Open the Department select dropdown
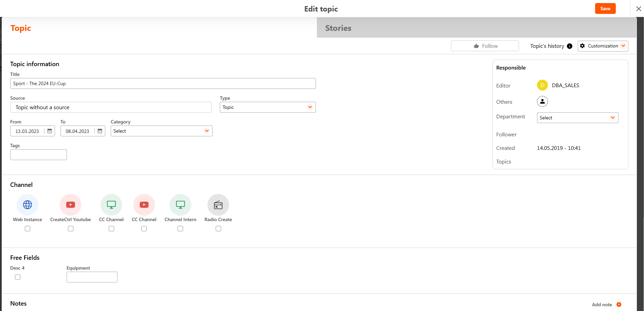644x311 pixels. click(x=577, y=118)
